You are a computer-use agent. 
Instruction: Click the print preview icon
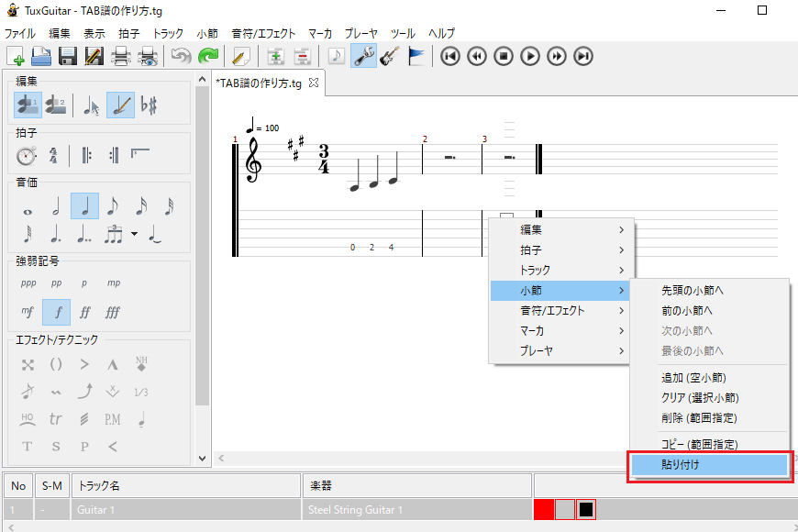coord(147,57)
